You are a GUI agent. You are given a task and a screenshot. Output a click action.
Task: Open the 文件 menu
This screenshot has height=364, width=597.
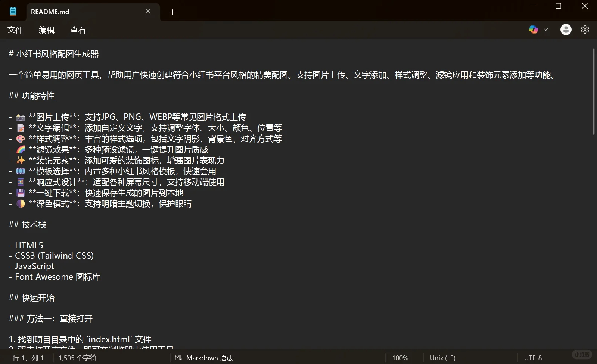coord(15,30)
